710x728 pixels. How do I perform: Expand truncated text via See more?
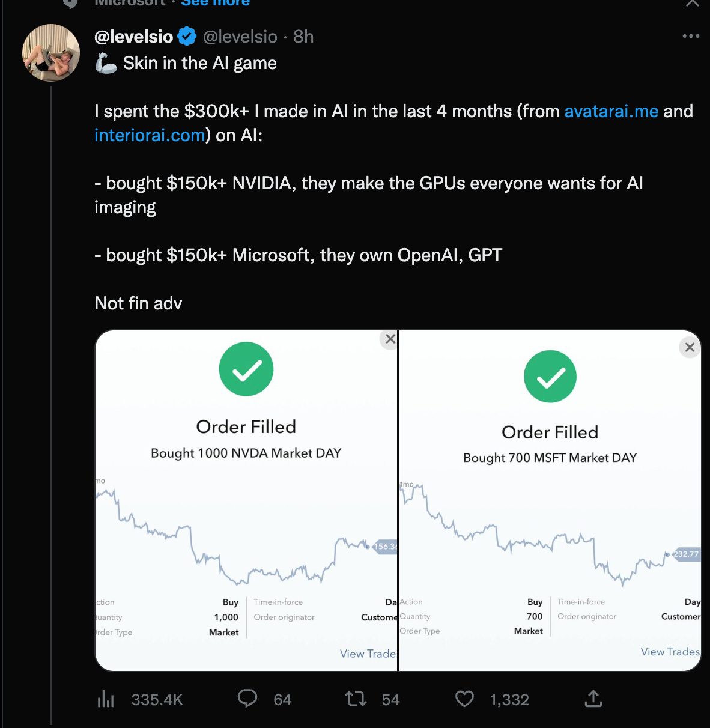[214, 4]
